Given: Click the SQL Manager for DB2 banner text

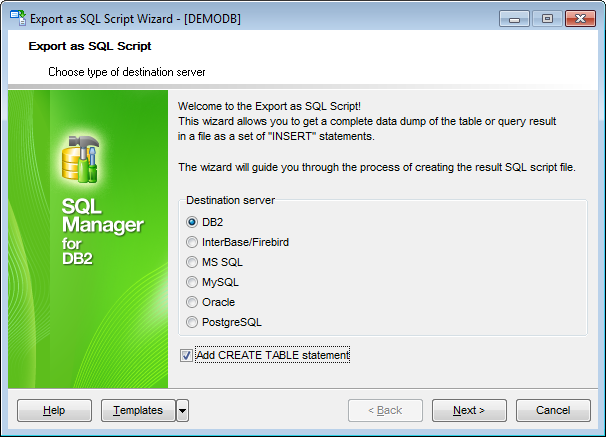Looking at the screenshot, I should (x=102, y=231).
